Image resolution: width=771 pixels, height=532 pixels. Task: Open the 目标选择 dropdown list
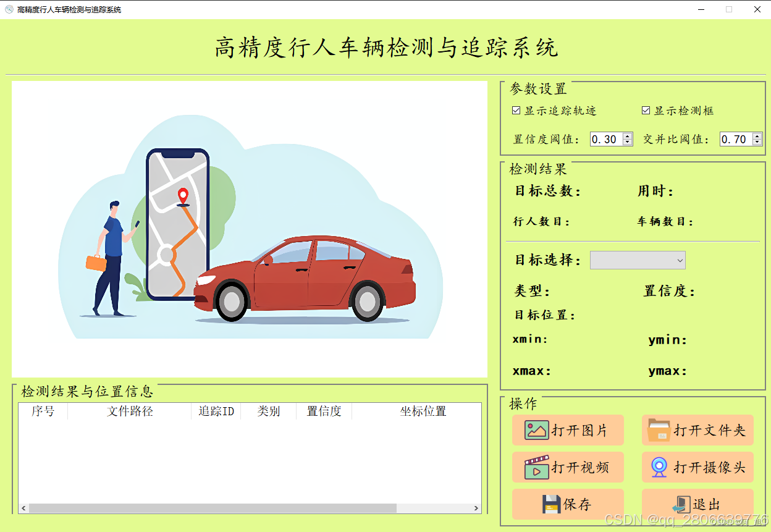(x=638, y=260)
